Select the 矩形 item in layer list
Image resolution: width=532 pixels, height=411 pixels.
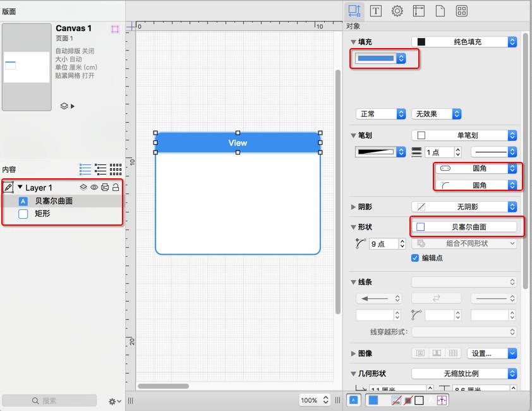click(42, 214)
